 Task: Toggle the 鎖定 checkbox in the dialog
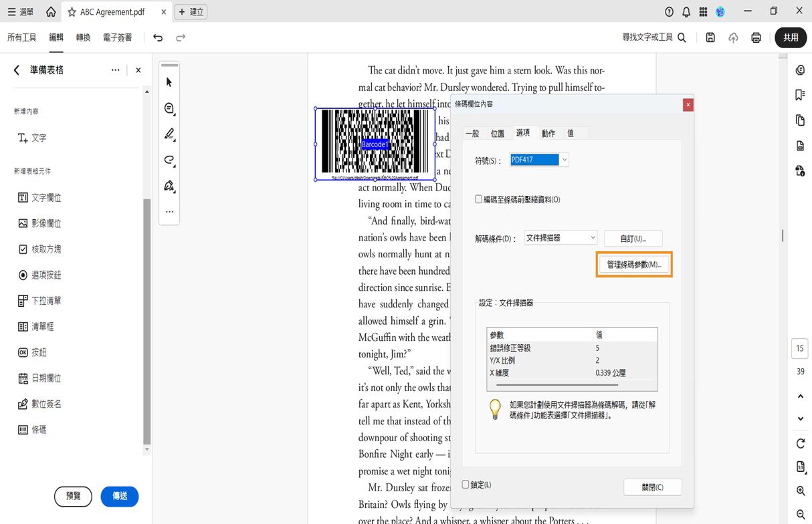[465, 485]
